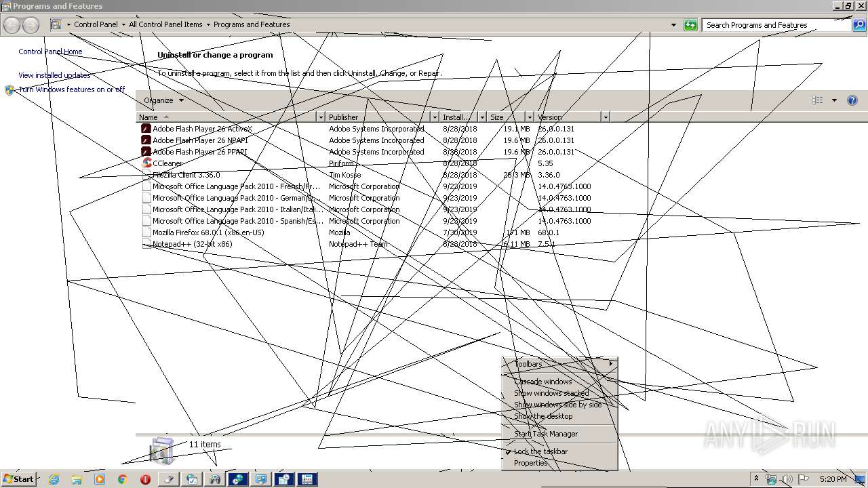Open View installed updates link
The width and height of the screenshot is (868, 488).
click(54, 75)
